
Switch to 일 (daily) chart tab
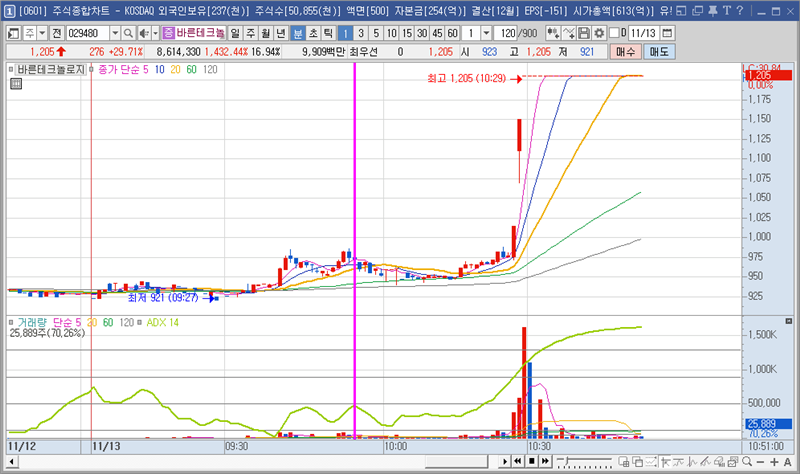pos(234,32)
